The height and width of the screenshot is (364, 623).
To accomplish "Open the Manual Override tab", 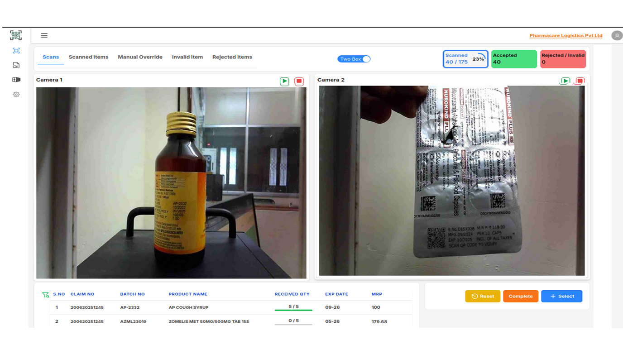I will coord(140,57).
